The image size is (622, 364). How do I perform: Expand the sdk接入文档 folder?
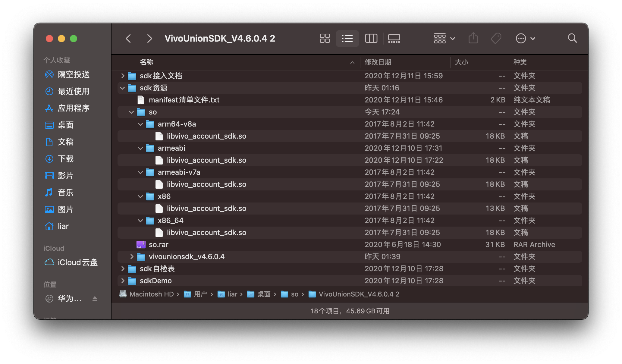point(122,76)
